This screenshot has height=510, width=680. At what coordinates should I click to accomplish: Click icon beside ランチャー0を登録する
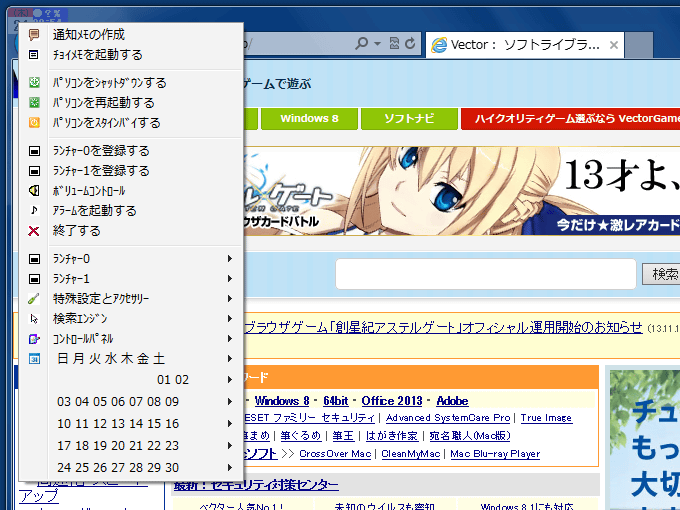click(34, 151)
